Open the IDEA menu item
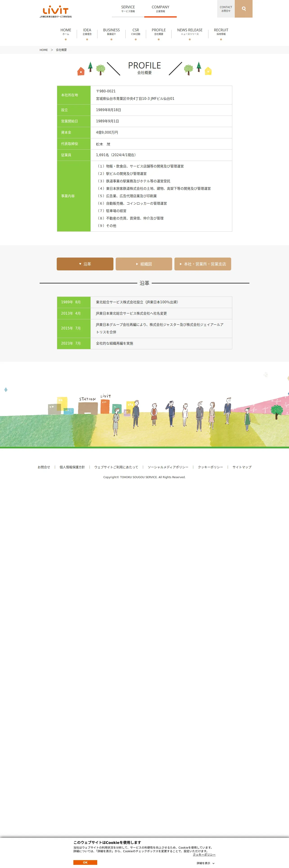Screen dimensions: 289x868 click(87, 32)
